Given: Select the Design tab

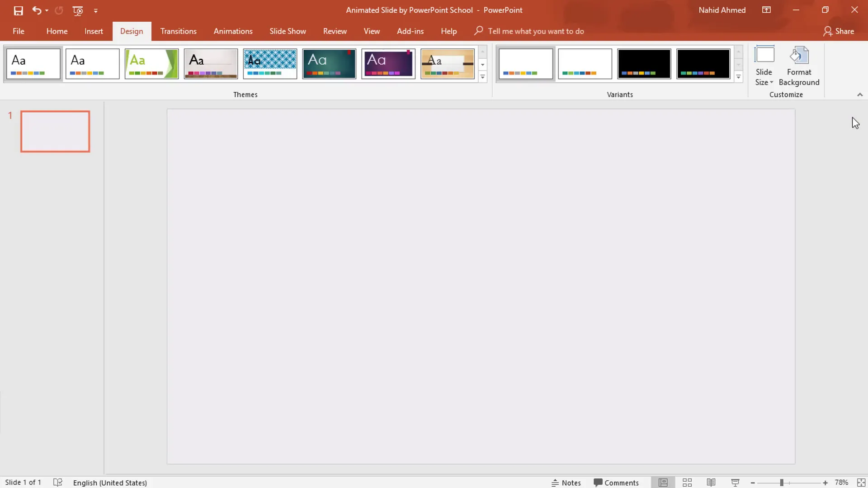Looking at the screenshot, I should coord(132,31).
